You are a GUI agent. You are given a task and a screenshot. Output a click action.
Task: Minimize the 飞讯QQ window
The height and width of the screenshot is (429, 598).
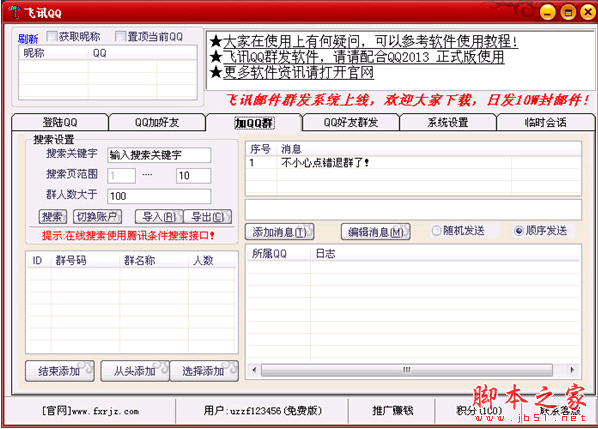coord(548,13)
